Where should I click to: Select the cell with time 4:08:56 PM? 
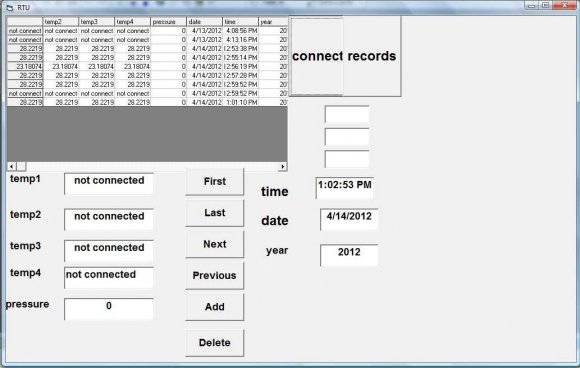coord(240,31)
